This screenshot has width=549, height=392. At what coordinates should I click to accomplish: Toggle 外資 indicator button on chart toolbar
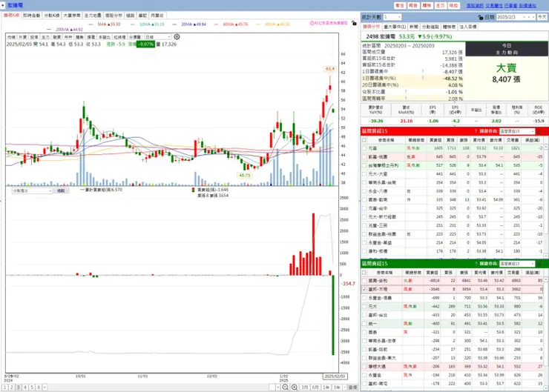23,37
